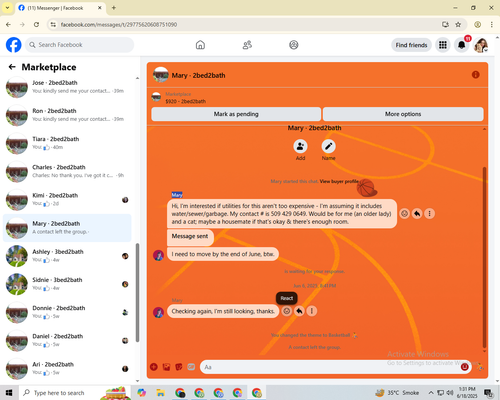Click the 'Message sent' bubble
The height and width of the screenshot is (400, 500).
click(190, 236)
